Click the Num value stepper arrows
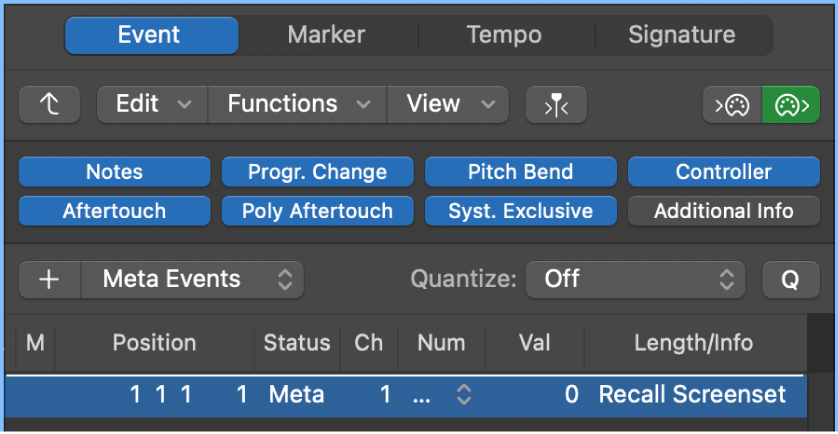 point(463,395)
